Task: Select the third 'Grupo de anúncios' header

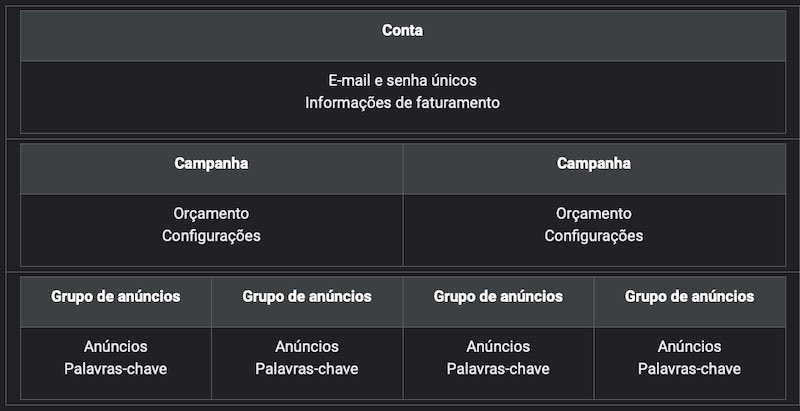Action: pyautogui.click(x=498, y=302)
